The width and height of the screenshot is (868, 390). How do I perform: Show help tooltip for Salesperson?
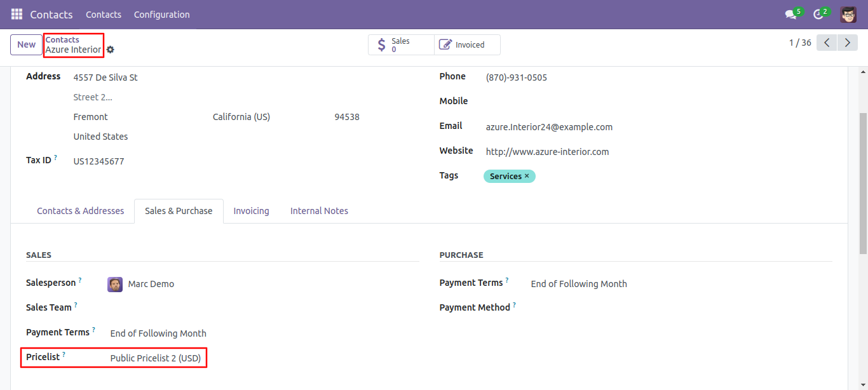click(x=80, y=280)
